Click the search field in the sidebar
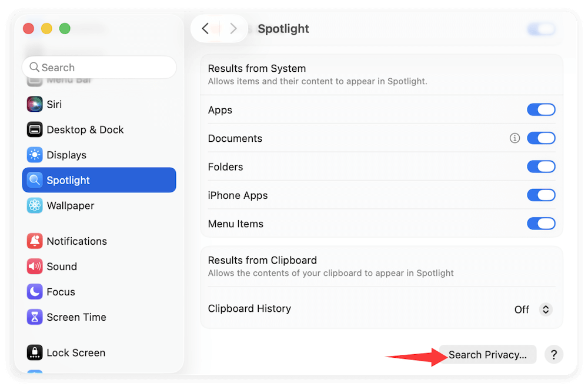The width and height of the screenshot is (588, 386). coord(99,67)
